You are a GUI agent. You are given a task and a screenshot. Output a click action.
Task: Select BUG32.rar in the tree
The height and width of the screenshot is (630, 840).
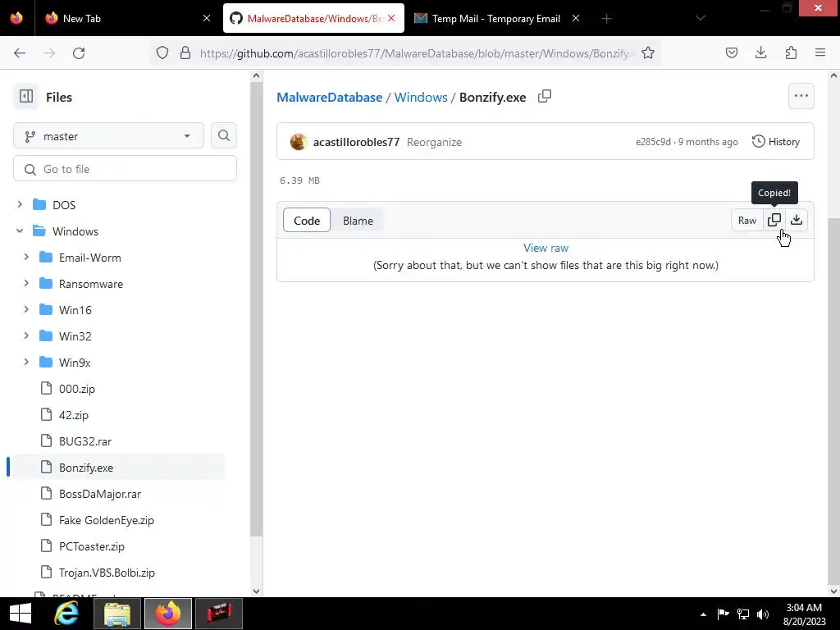[x=85, y=441]
